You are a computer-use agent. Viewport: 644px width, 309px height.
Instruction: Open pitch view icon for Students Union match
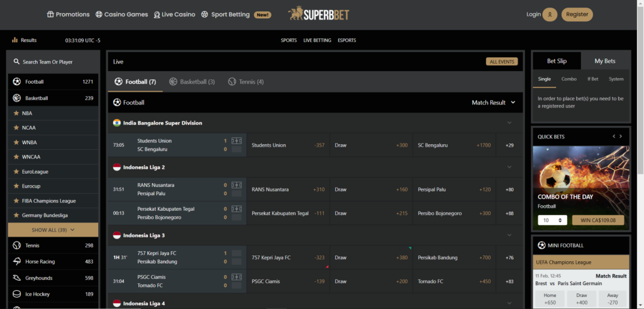(x=236, y=141)
